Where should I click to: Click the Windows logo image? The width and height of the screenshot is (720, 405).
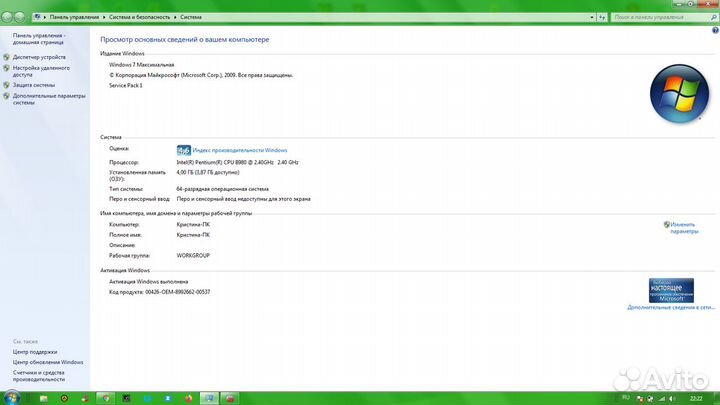(x=679, y=93)
